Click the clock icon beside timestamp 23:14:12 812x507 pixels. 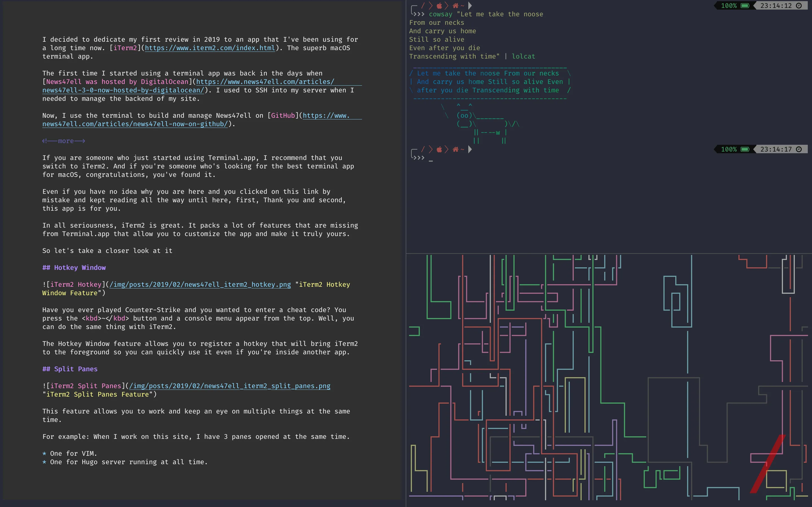coord(798,5)
